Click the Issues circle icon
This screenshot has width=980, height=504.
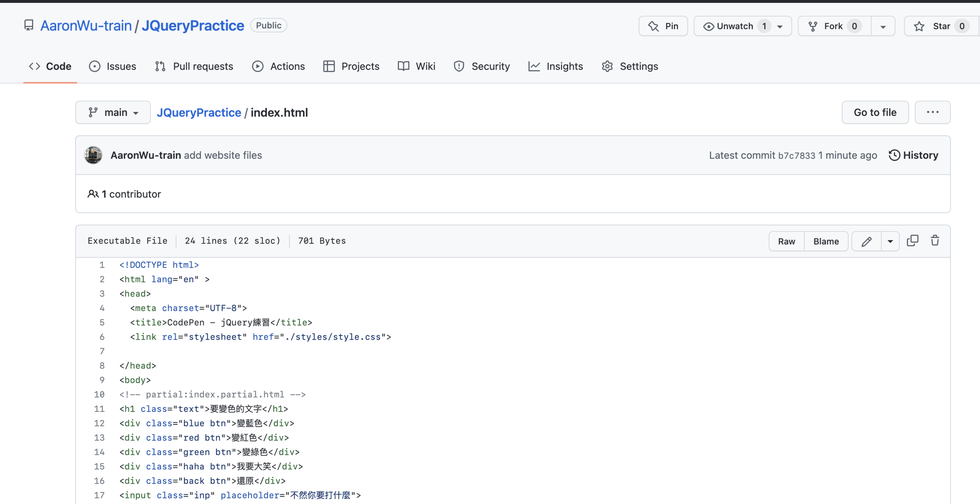[x=94, y=66]
